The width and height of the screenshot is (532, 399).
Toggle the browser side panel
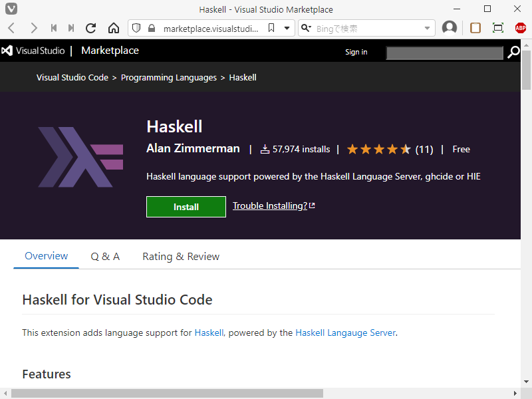[475, 28]
